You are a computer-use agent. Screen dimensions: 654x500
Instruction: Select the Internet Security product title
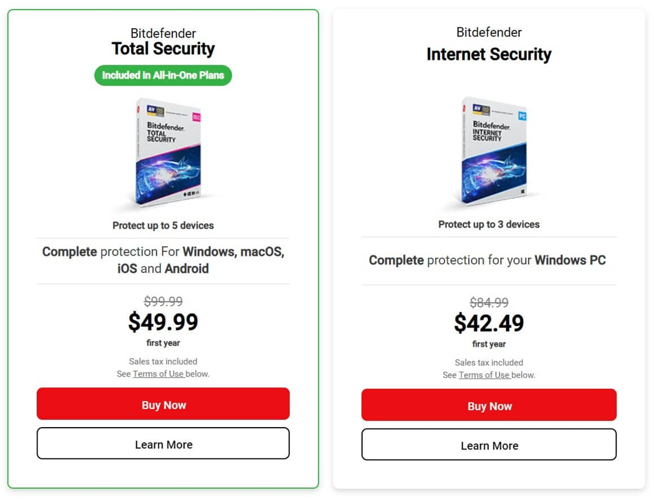(489, 54)
